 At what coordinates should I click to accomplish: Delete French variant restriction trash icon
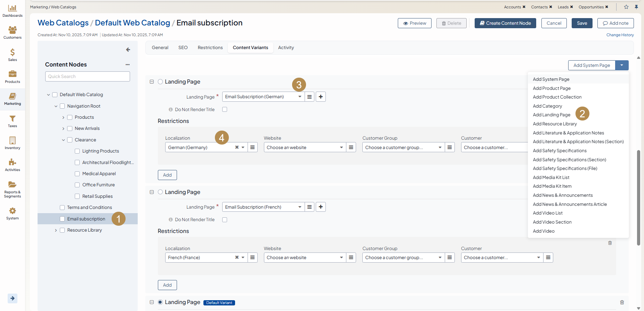pyautogui.click(x=610, y=243)
